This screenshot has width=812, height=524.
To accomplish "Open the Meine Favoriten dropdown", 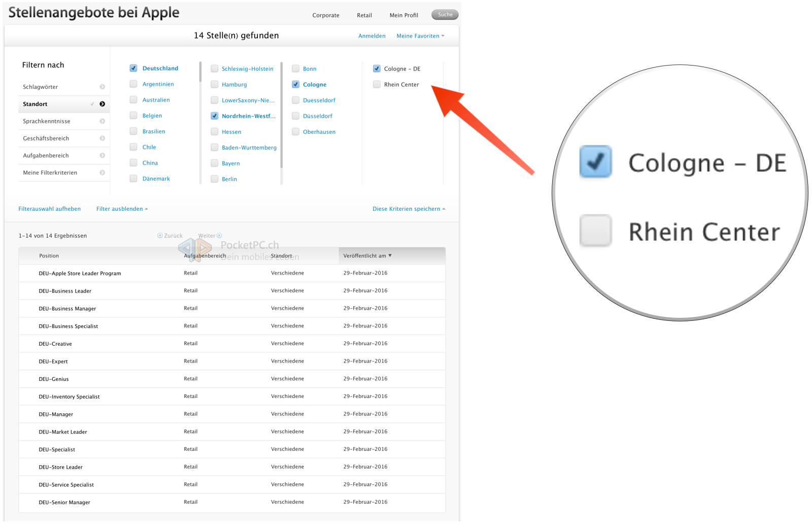I will pyautogui.click(x=420, y=36).
